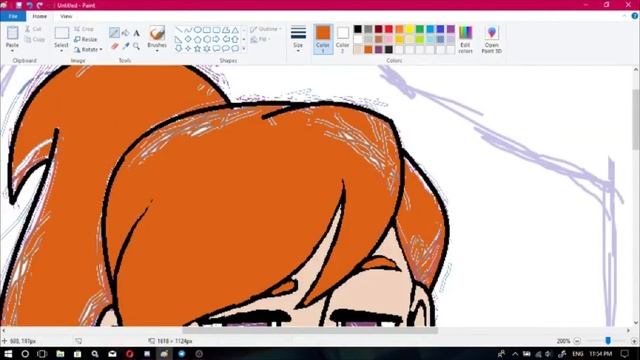
Task: Open the shape Outline dropdown
Action: pos(266,29)
